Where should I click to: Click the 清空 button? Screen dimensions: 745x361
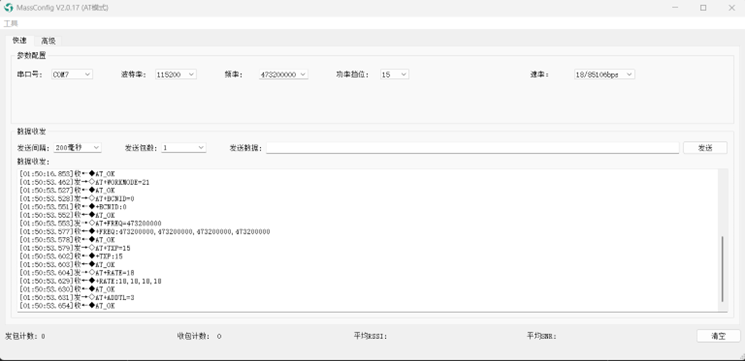[x=718, y=336]
